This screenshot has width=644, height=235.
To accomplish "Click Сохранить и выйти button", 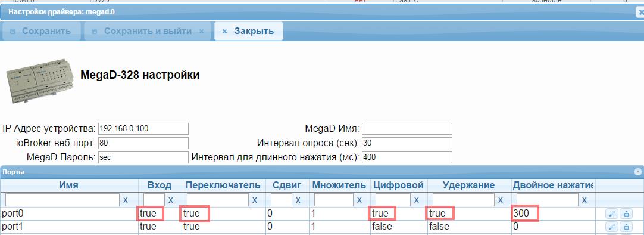I will (x=147, y=31).
